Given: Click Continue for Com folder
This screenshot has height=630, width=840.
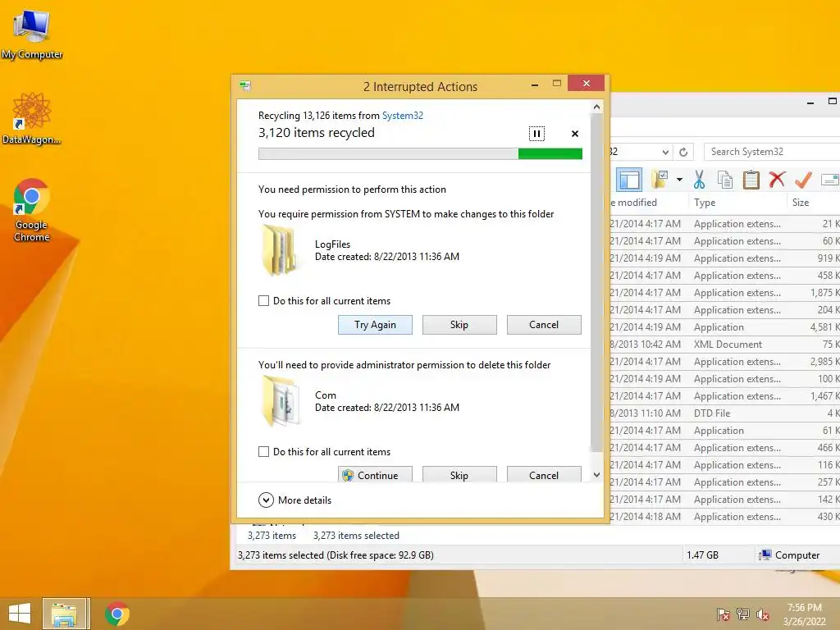Looking at the screenshot, I should (375, 475).
